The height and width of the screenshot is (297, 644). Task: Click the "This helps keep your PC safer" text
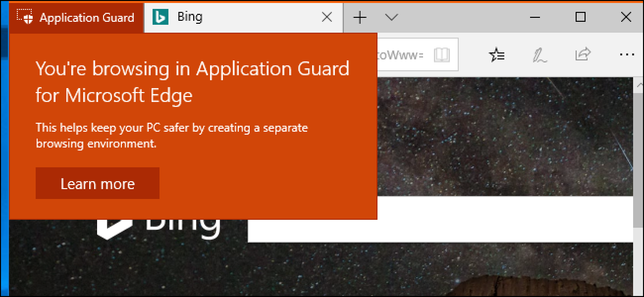[x=171, y=136]
